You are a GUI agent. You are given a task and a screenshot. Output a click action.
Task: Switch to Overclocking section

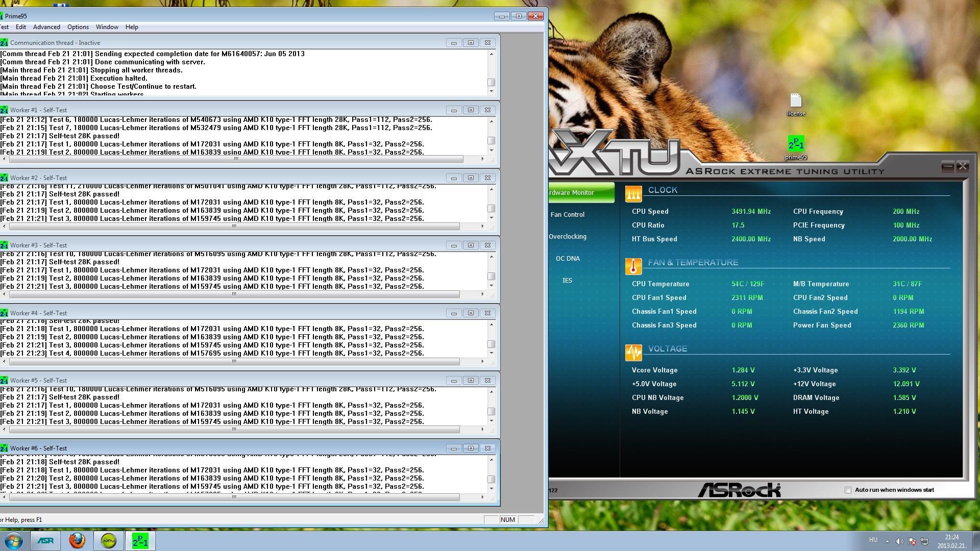(568, 237)
